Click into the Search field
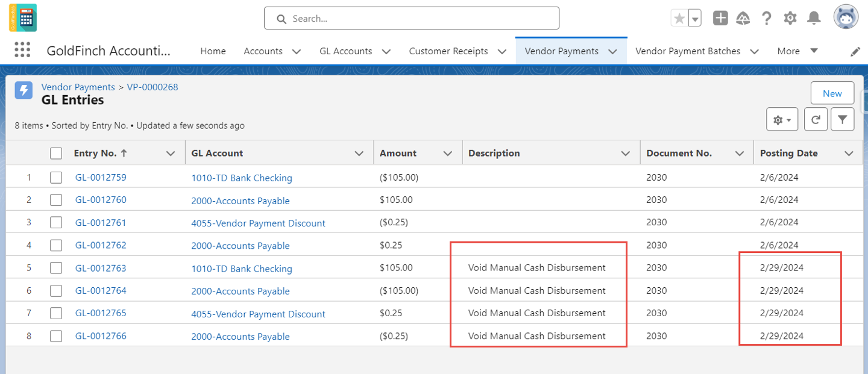Viewport: 868px width, 374px height. point(412,18)
